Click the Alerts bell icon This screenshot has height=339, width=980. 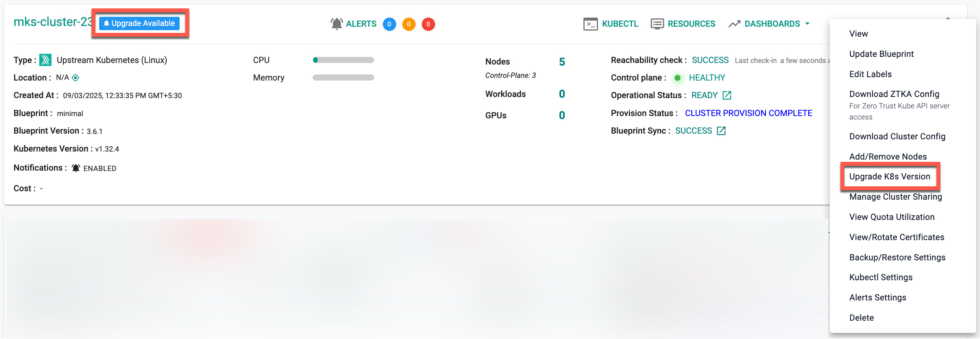336,24
